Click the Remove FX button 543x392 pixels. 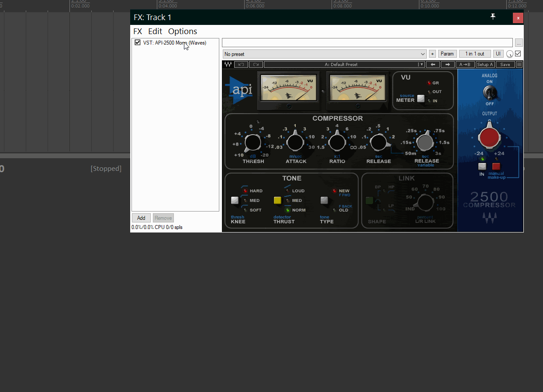163,218
